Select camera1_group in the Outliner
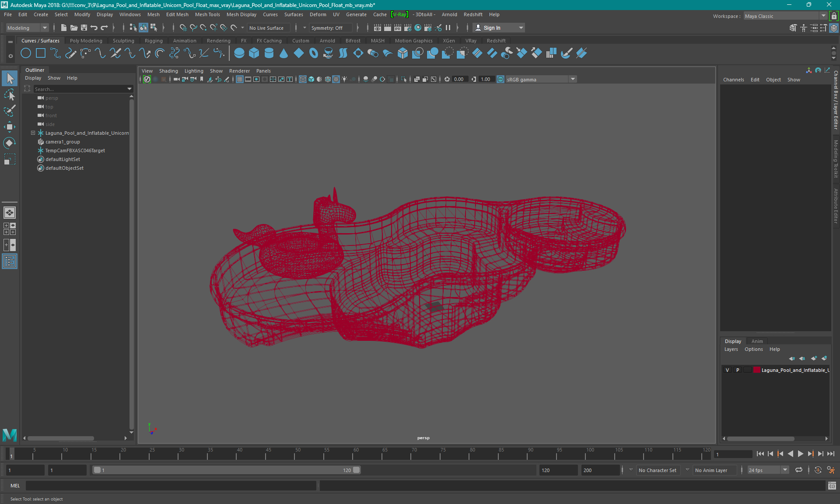The width and height of the screenshot is (840, 504). [x=63, y=142]
